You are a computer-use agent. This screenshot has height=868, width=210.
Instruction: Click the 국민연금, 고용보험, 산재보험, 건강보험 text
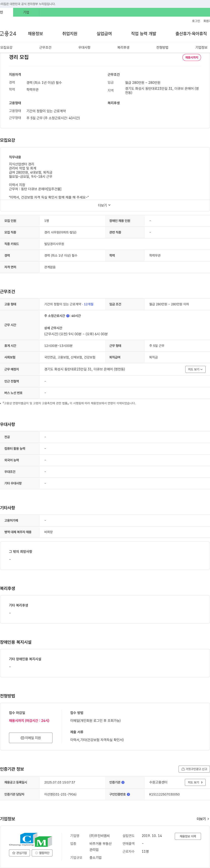coord(70,357)
